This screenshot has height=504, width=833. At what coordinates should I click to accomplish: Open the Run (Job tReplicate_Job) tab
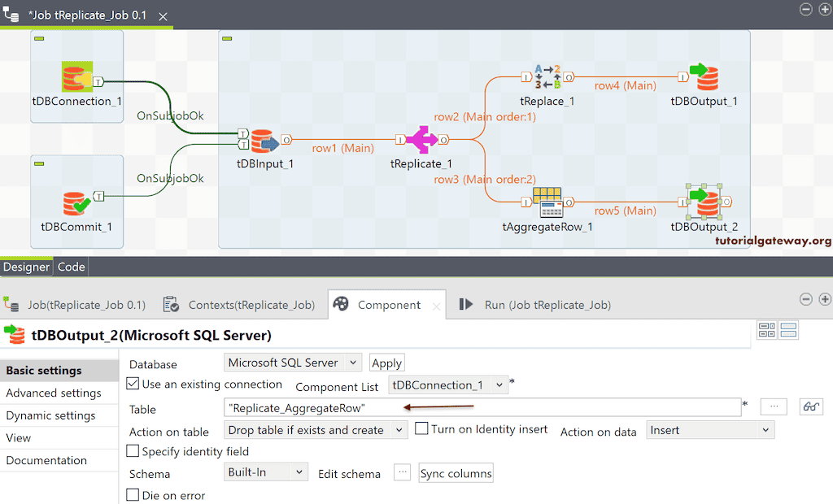546,303
